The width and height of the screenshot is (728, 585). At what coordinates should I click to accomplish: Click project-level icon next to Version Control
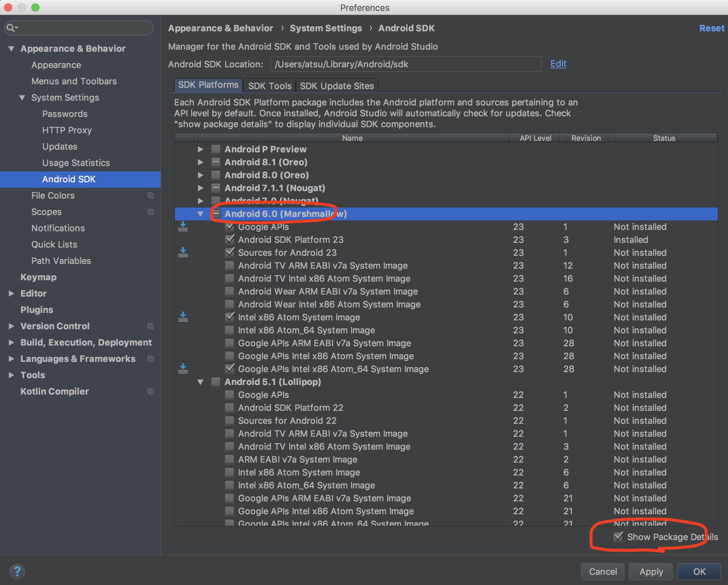pos(150,326)
